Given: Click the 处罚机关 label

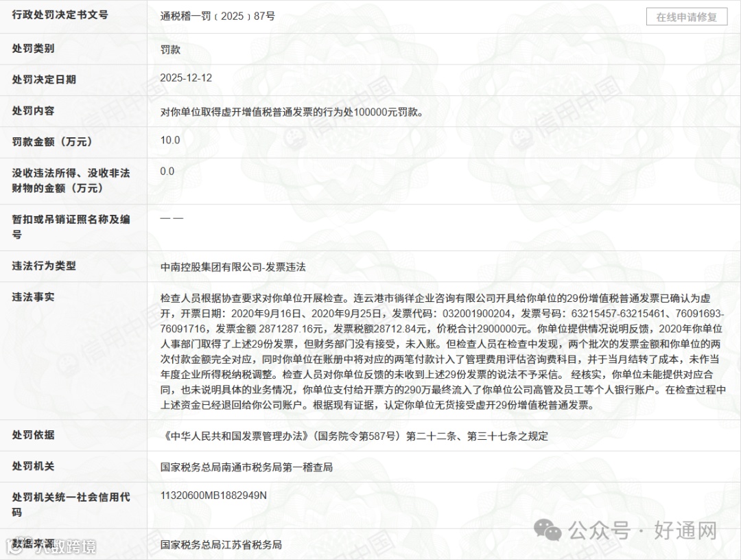Looking at the screenshot, I should point(33,466).
